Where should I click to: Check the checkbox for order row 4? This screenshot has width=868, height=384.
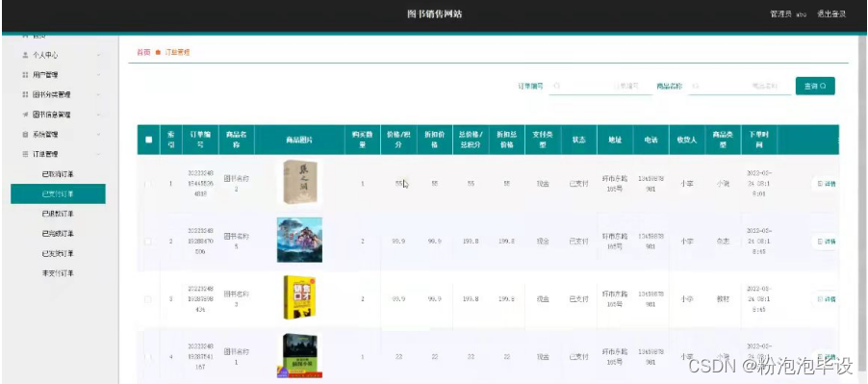(x=148, y=357)
